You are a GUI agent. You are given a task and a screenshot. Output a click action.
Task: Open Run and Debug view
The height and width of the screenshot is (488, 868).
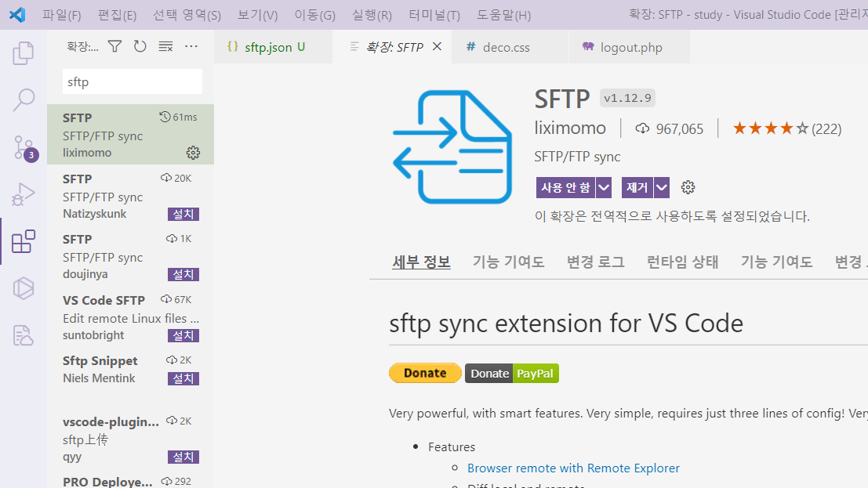[24, 194]
